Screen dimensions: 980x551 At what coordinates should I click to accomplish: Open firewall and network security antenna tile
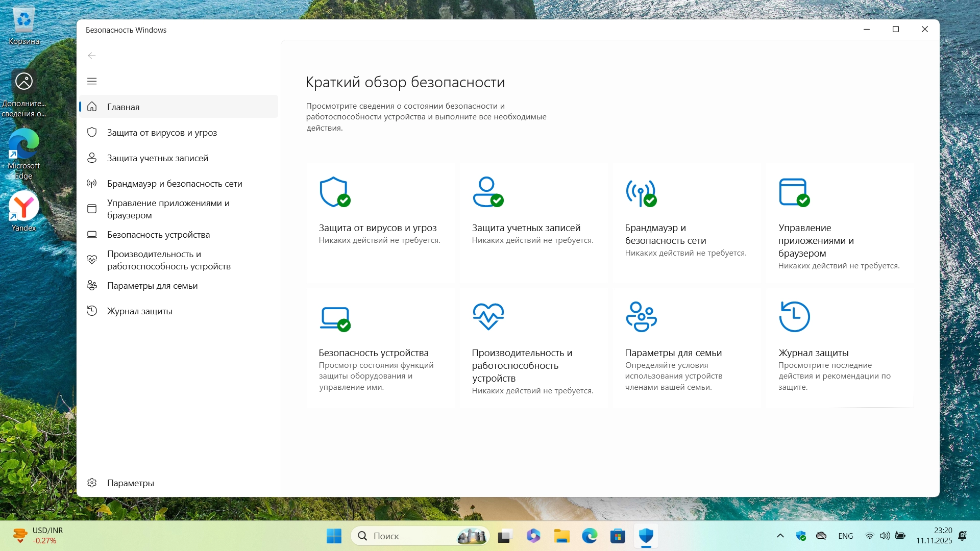(640, 193)
